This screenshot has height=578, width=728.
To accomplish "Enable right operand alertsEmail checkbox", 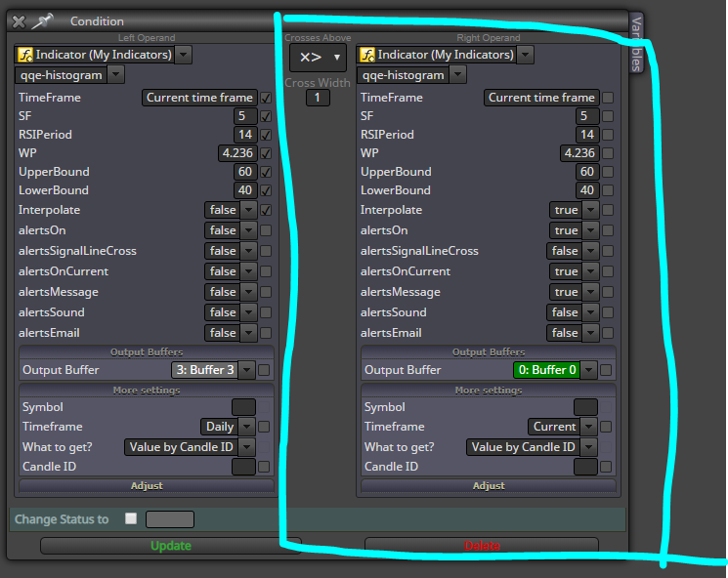I will pos(607,333).
